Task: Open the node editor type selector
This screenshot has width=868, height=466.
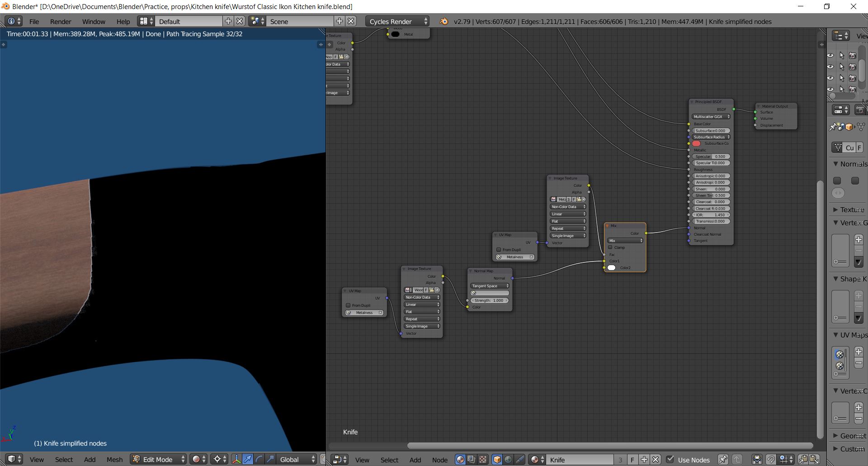Action: point(340,460)
